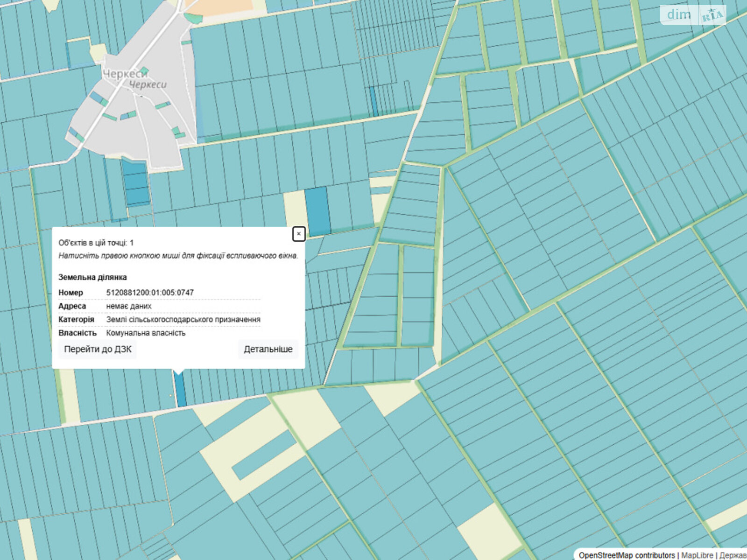This screenshot has width=747, height=560.
Task: Follow the MapLibre attribution link
Action: tap(697, 555)
